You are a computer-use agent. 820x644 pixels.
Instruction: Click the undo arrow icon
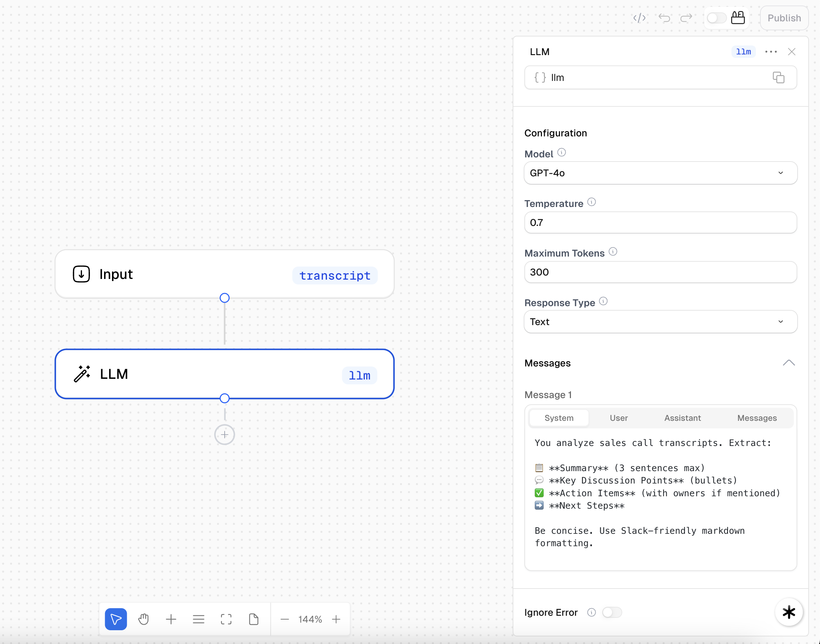click(664, 18)
